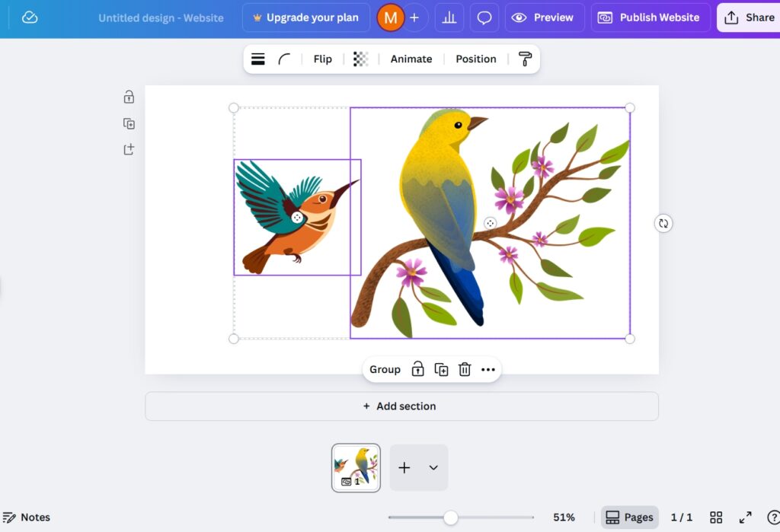Open the more options ellipsis menu
The image size is (780, 532).
pyautogui.click(x=488, y=370)
